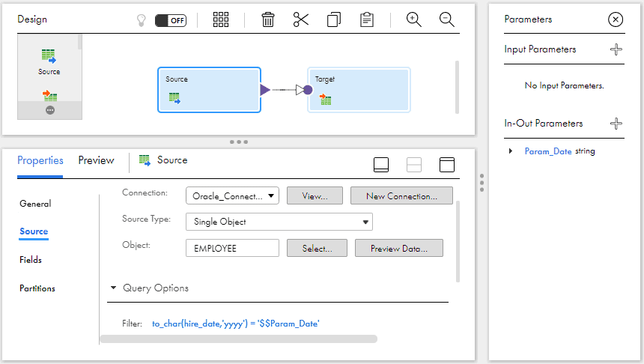Set properties panel to bottom layout
This screenshot has width=644, height=364.
point(381,165)
